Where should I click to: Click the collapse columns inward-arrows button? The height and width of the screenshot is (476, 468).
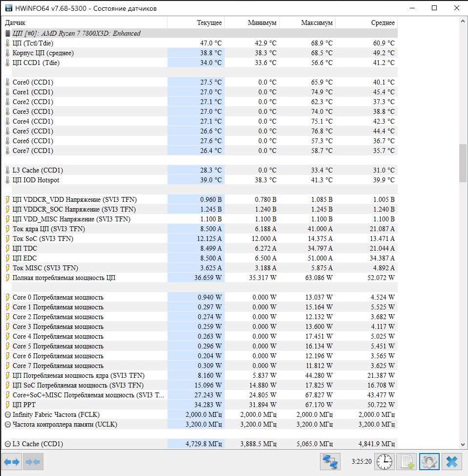point(33,462)
